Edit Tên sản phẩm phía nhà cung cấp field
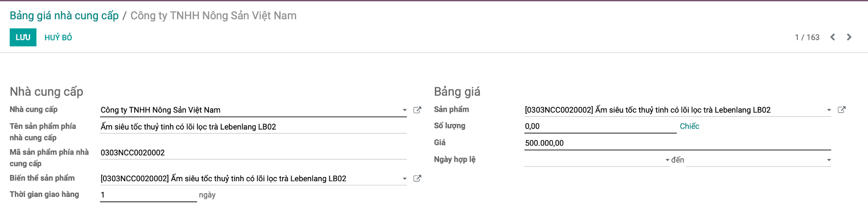This screenshot has width=868, height=213. pyautogui.click(x=253, y=127)
